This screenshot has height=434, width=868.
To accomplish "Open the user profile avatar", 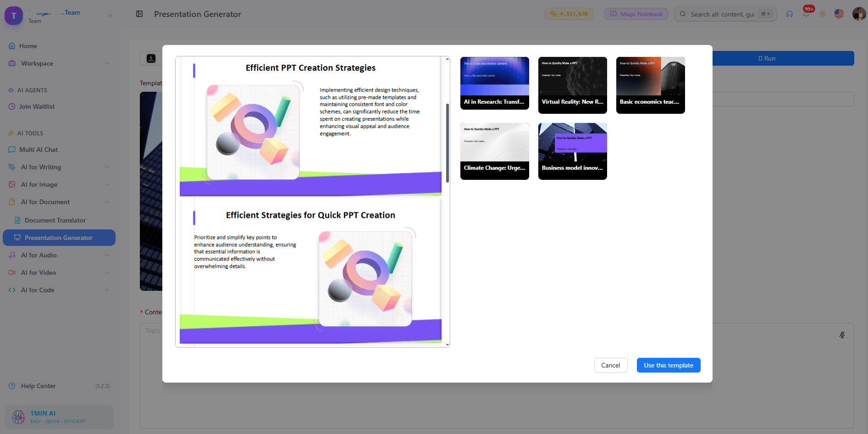I will pos(859,14).
